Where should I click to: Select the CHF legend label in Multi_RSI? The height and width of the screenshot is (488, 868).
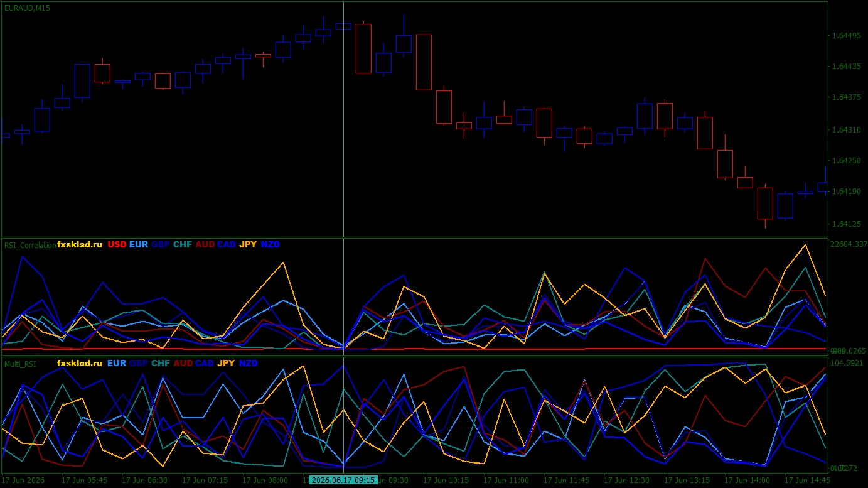coord(161,363)
